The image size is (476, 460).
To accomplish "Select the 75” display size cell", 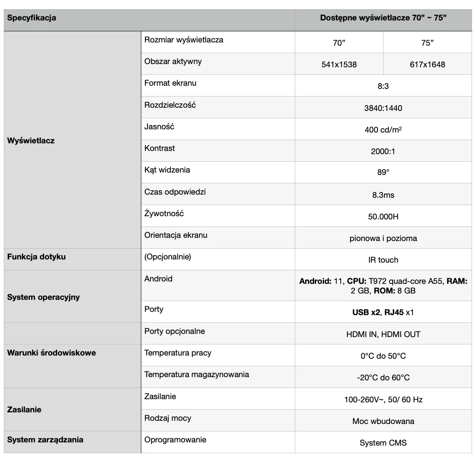I will (427, 43).
